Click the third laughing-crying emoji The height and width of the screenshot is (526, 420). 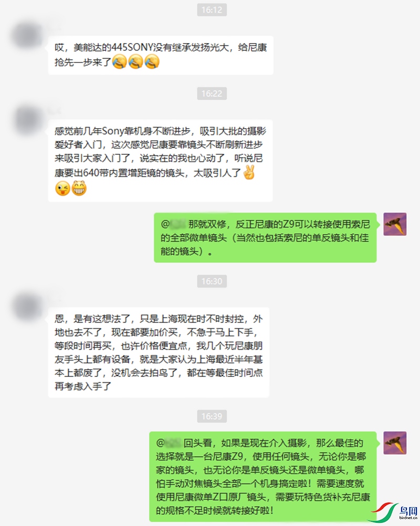click(x=152, y=62)
